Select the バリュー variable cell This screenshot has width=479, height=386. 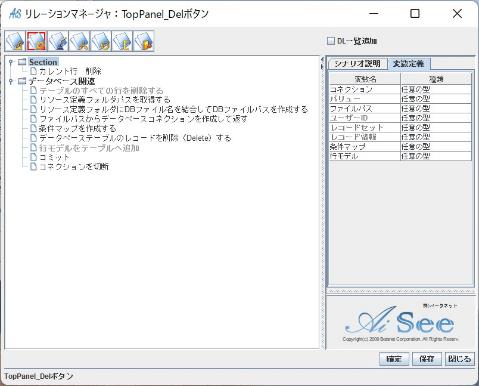click(x=365, y=99)
